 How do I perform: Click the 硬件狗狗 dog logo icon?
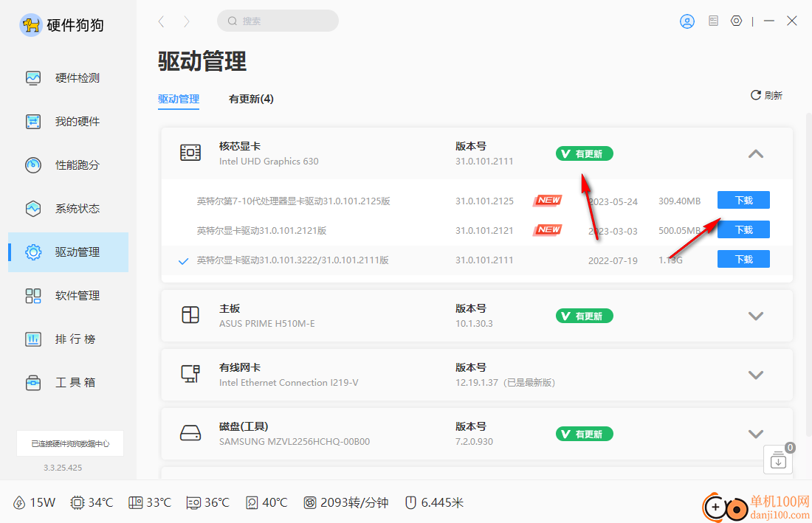click(30, 24)
